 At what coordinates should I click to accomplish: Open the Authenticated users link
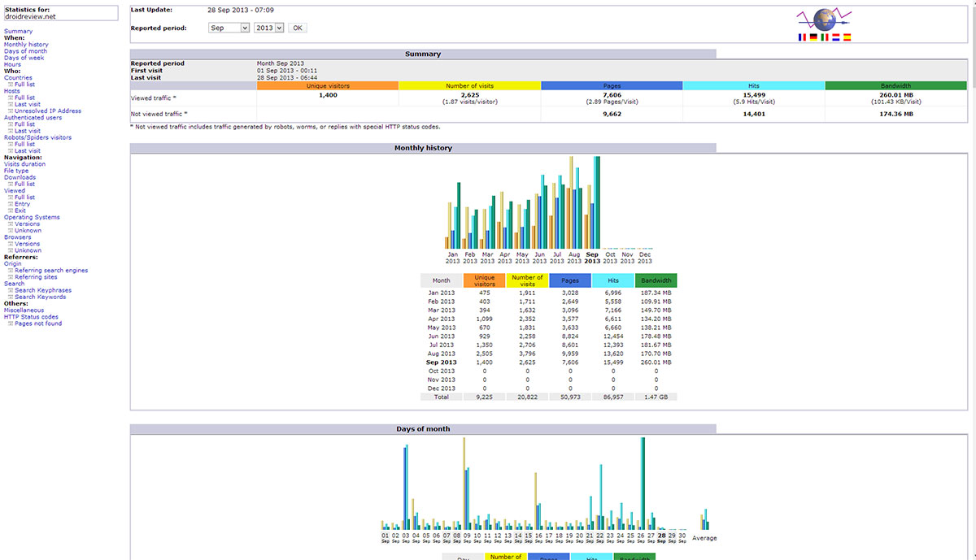pos(33,118)
